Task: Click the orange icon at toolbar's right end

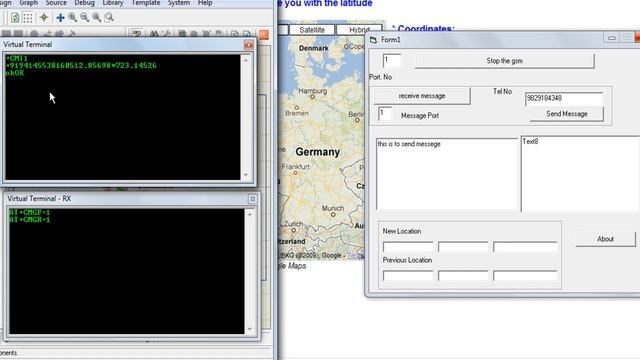Action: 264,35
